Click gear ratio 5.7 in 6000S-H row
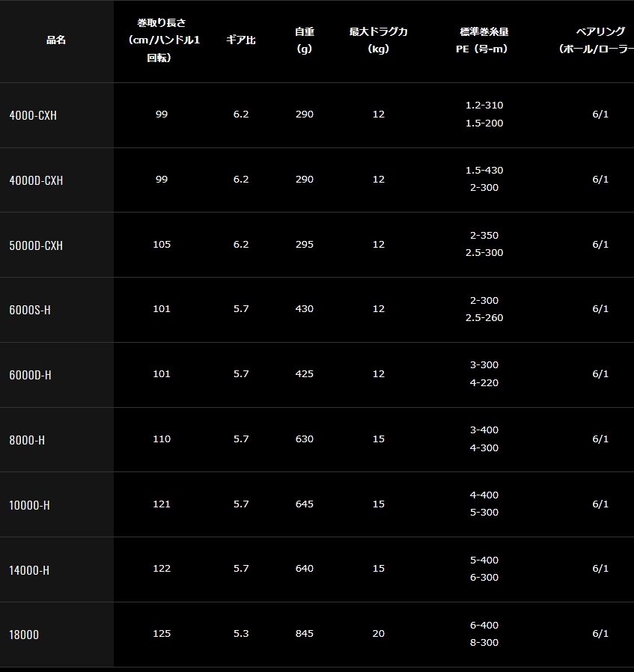 point(241,308)
